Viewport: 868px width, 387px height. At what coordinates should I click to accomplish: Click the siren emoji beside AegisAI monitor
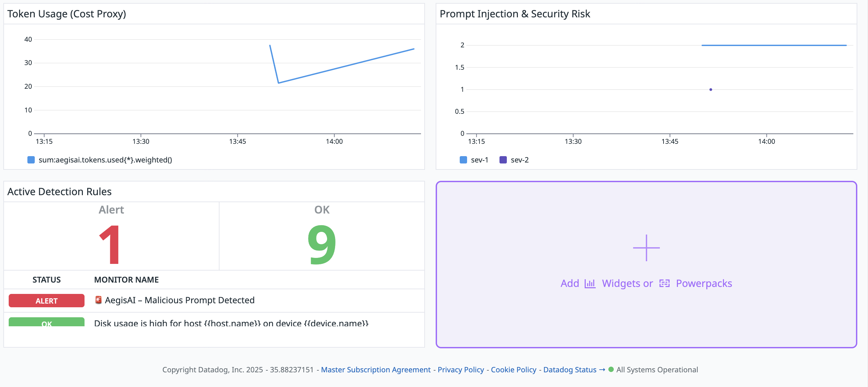click(x=98, y=300)
